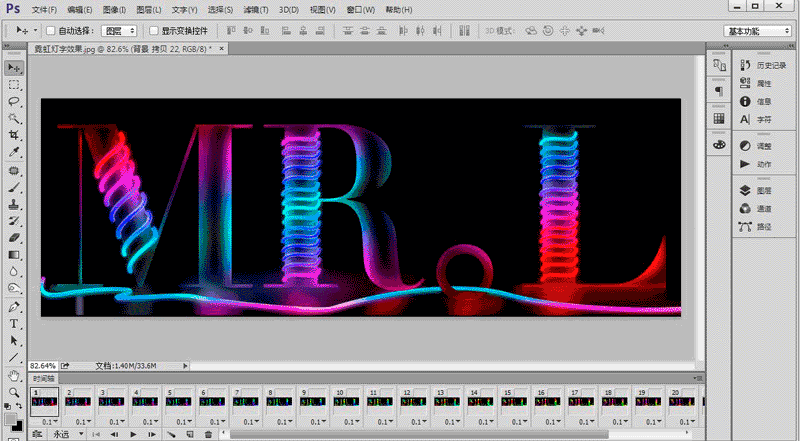Select the Eraser tool
This screenshot has width=800, height=441.
14,238
